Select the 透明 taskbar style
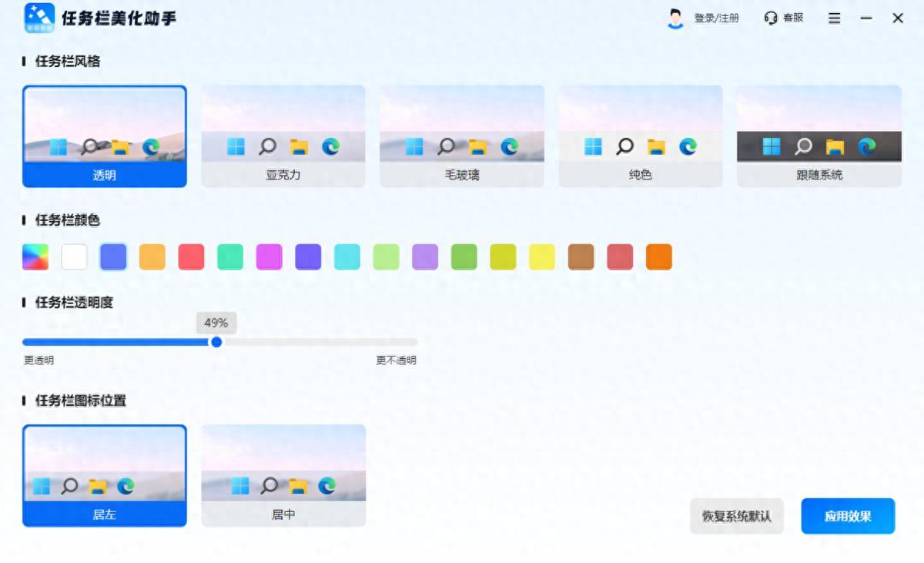This screenshot has width=924, height=563. tap(105, 136)
